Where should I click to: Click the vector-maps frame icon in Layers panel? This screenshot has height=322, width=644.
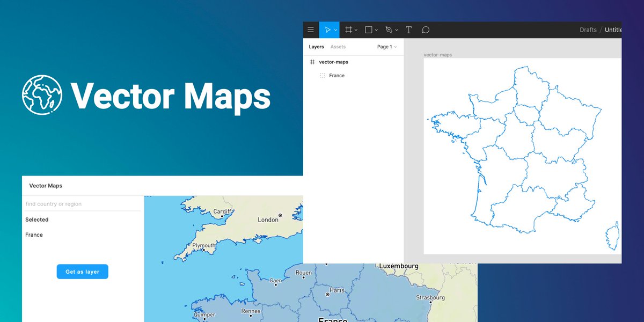312,62
